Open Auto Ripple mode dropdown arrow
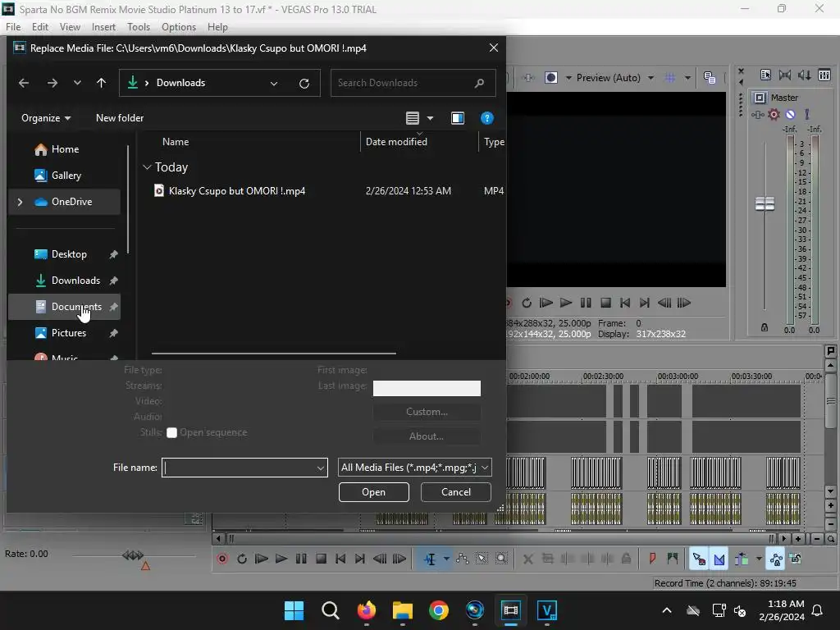 (759, 559)
